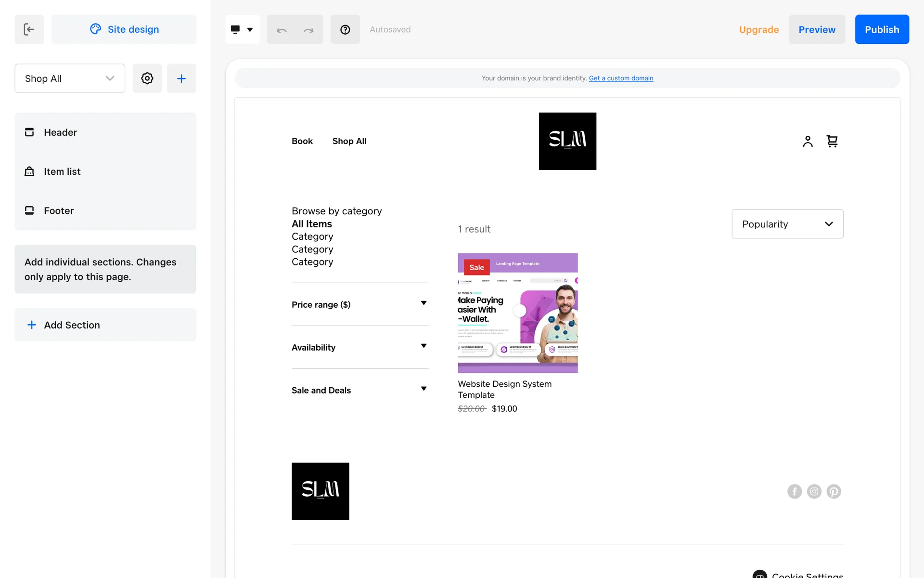The height and width of the screenshot is (578, 924).
Task: Expand the Price range filter
Action: (x=359, y=304)
